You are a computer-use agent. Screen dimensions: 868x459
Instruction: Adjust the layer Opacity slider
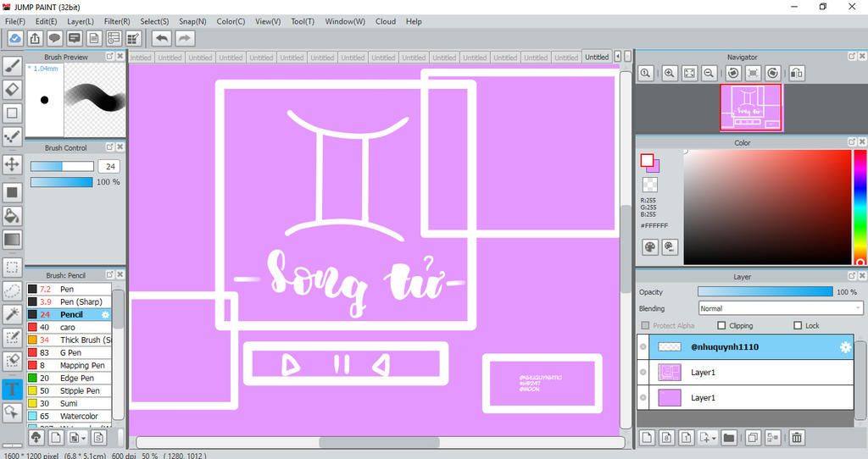click(765, 292)
